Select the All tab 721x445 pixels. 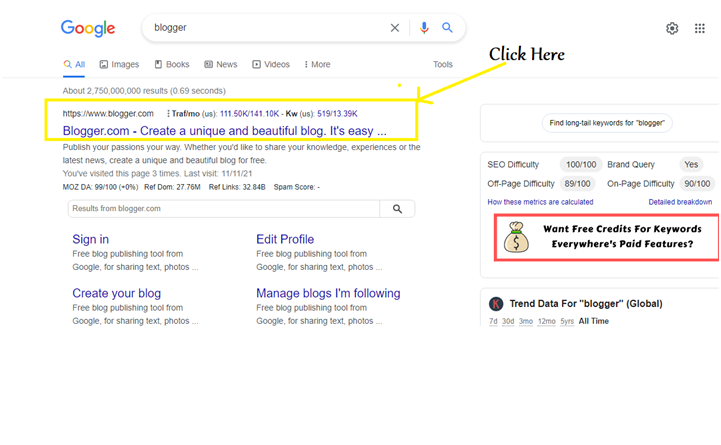click(x=74, y=64)
